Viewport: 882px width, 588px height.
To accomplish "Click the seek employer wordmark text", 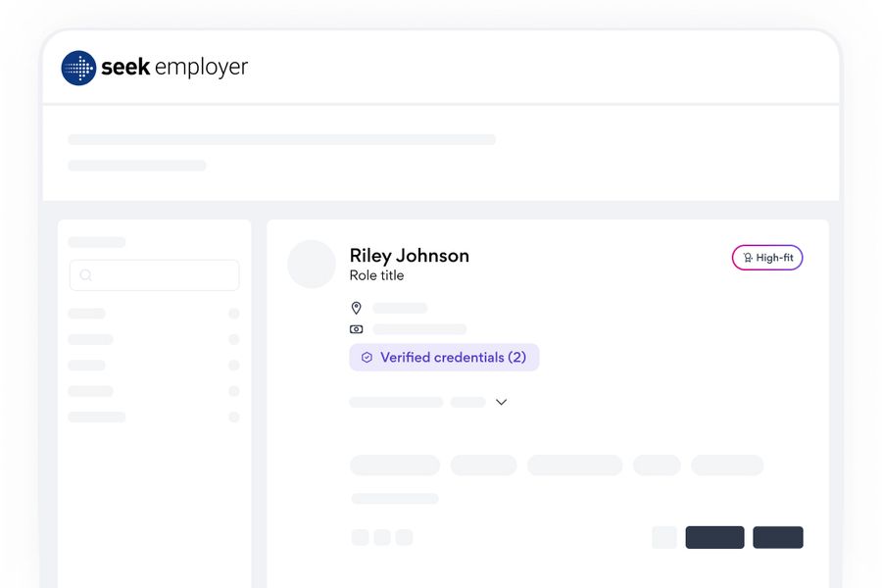I will [x=174, y=68].
